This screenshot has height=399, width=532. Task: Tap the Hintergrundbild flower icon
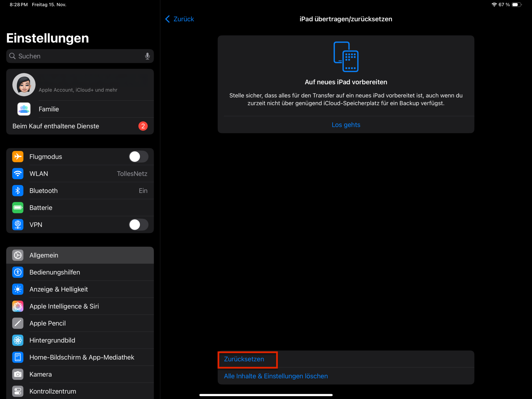pyautogui.click(x=18, y=340)
